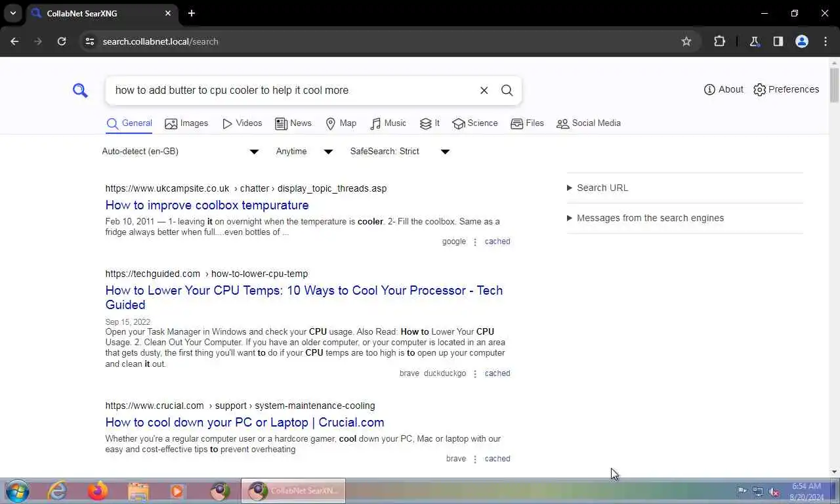Screen dimensions: 840x504
Task: Expand Messages from the search engines
Action: point(646,218)
